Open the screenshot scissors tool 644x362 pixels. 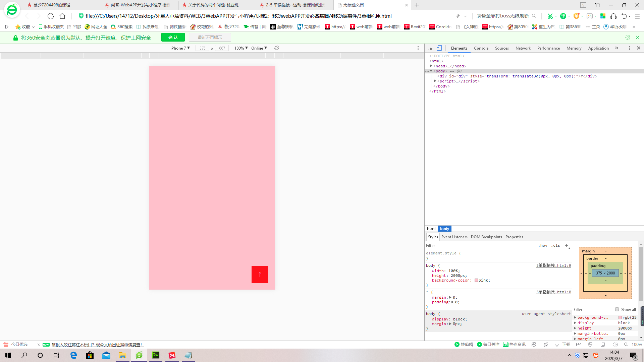[x=550, y=16]
